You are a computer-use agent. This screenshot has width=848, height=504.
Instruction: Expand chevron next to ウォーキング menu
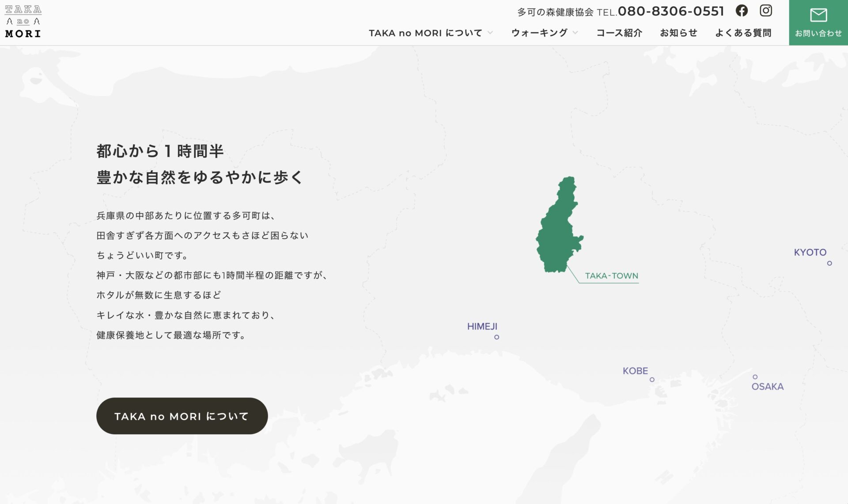click(575, 33)
